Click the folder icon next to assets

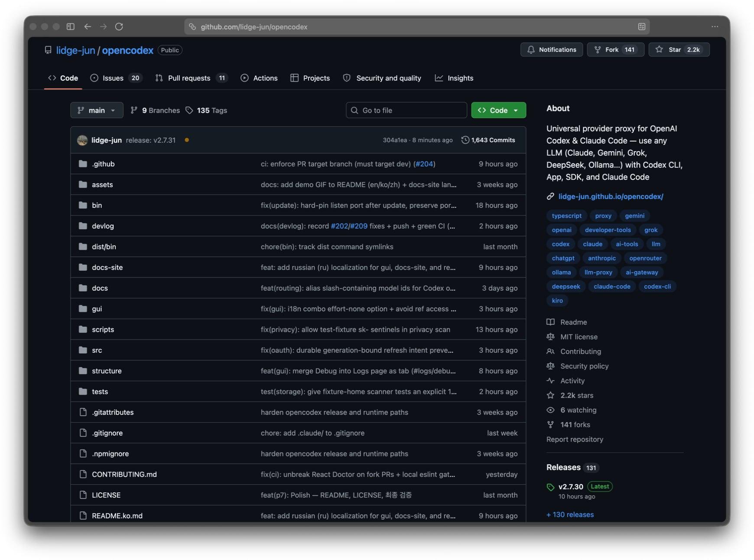tap(83, 184)
